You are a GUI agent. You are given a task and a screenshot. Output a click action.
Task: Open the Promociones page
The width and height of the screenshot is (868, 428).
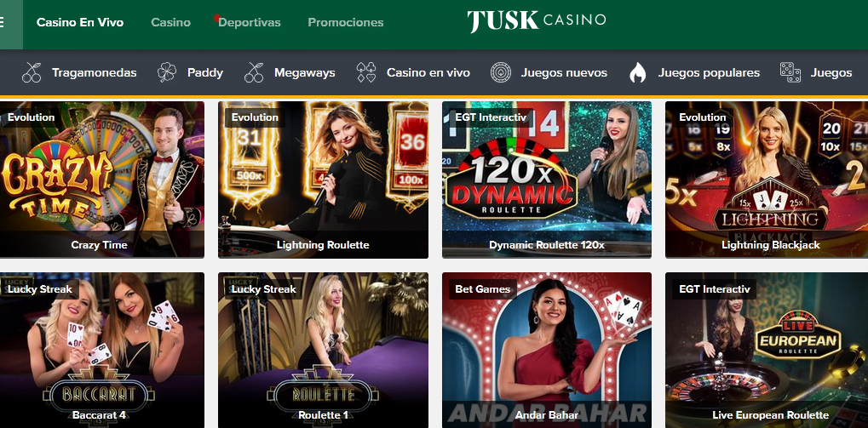346,23
